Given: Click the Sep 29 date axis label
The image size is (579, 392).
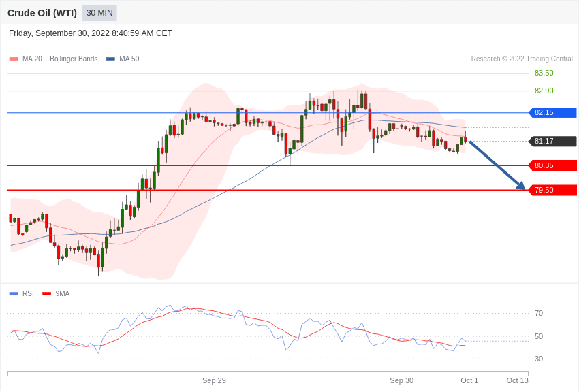Looking at the screenshot, I should coord(214,380).
